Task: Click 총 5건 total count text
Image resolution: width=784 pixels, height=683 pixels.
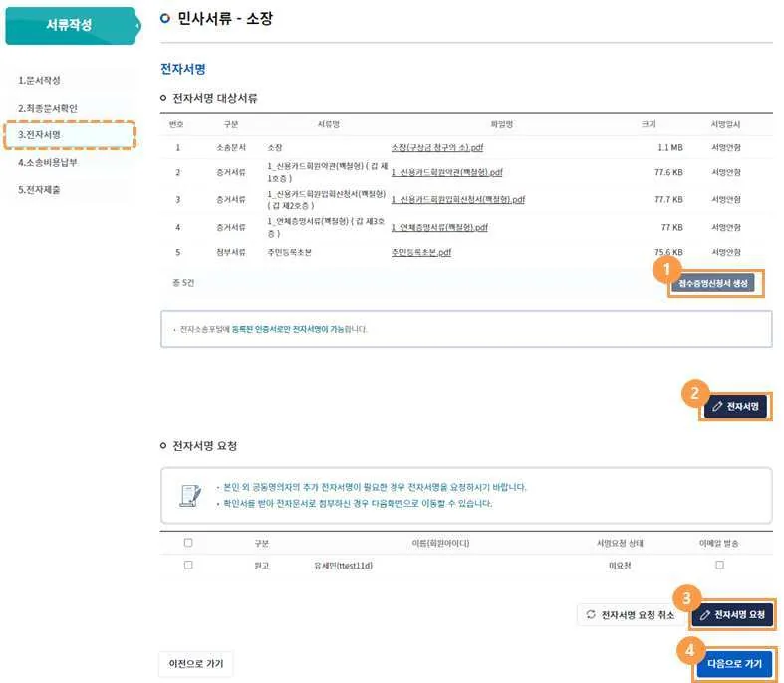Action: (x=183, y=283)
